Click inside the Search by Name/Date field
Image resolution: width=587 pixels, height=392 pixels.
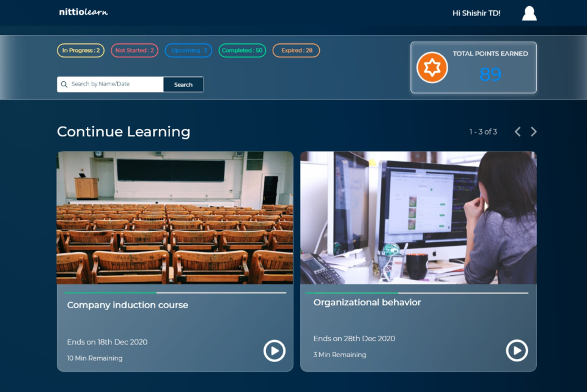[110, 84]
